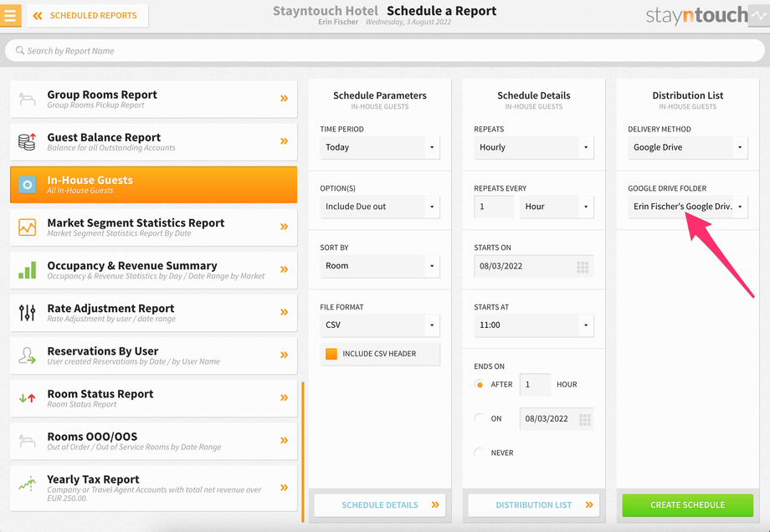Select the Never radio button
The image size is (770, 532).
(480, 453)
